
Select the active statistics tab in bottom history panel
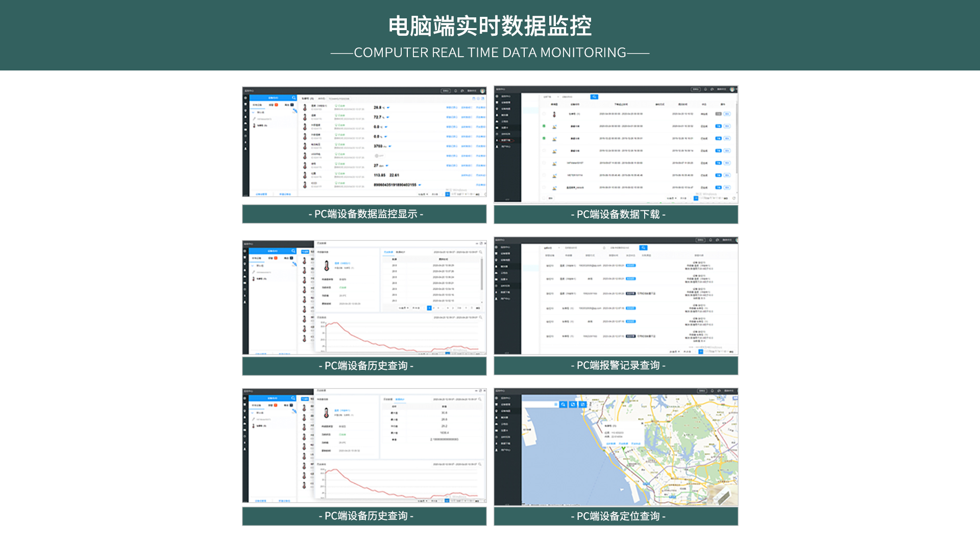tap(400, 399)
